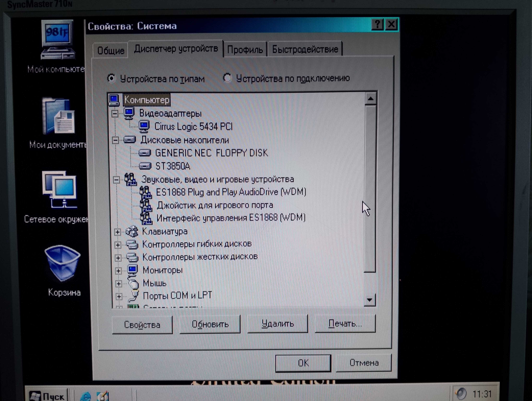Collapse the Видеоадаптеры branch
The width and height of the screenshot is (532, 401).
[115, 114]
